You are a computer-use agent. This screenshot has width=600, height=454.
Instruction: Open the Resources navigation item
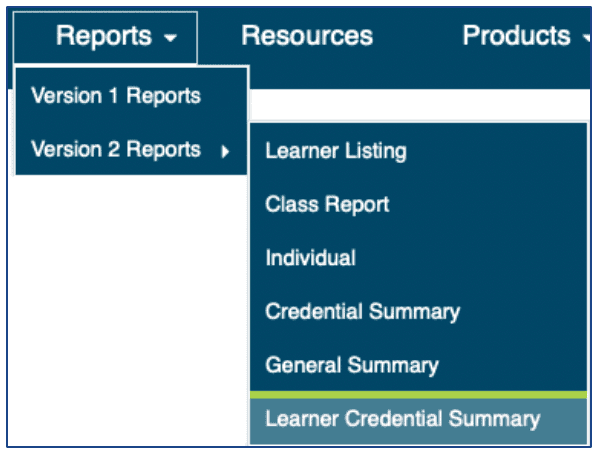[307, 37]
